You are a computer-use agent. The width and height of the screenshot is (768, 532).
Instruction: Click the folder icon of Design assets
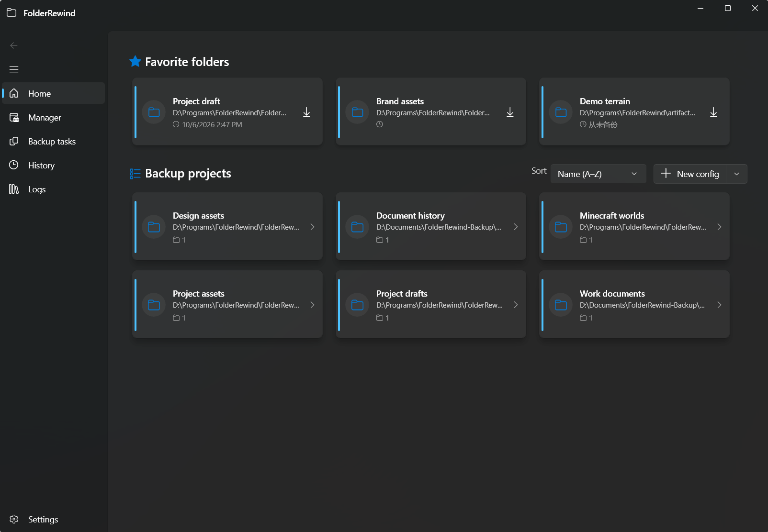point(154,227)
